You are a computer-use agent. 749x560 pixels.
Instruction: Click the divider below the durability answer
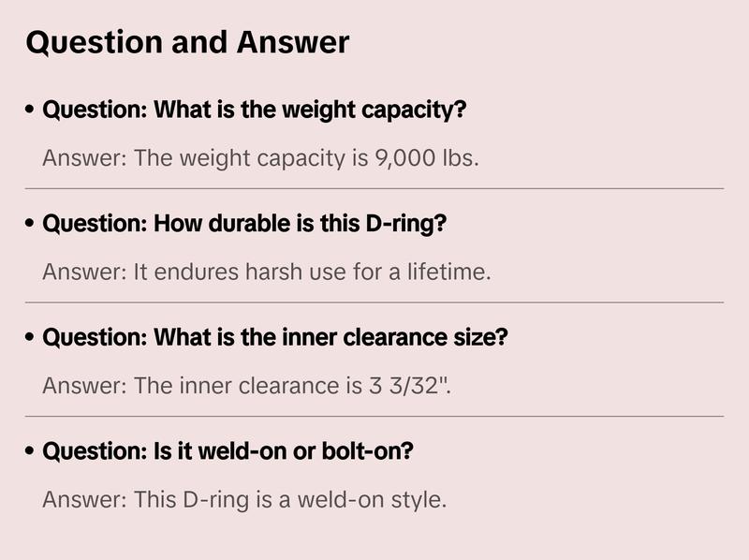[x=374, y=302]
